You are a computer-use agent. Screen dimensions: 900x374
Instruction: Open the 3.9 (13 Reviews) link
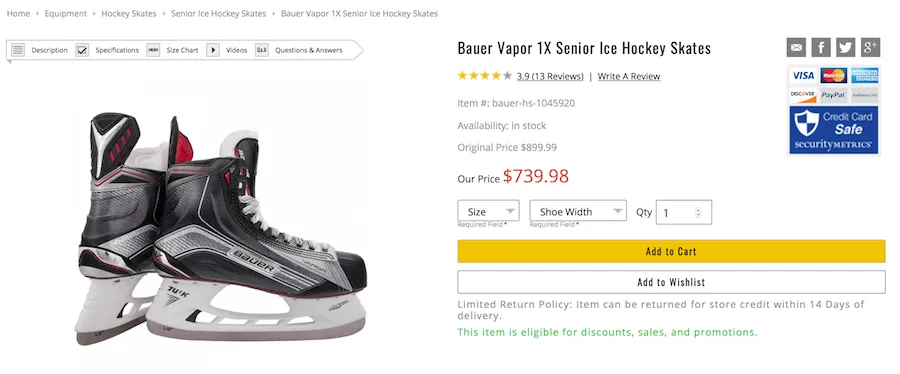click(x=550, y=76)
